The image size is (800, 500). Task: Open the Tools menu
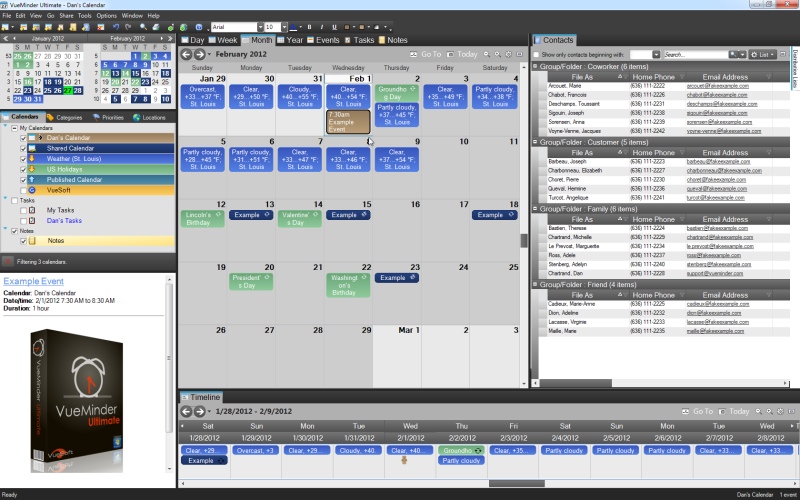click(x=85, y=16)
